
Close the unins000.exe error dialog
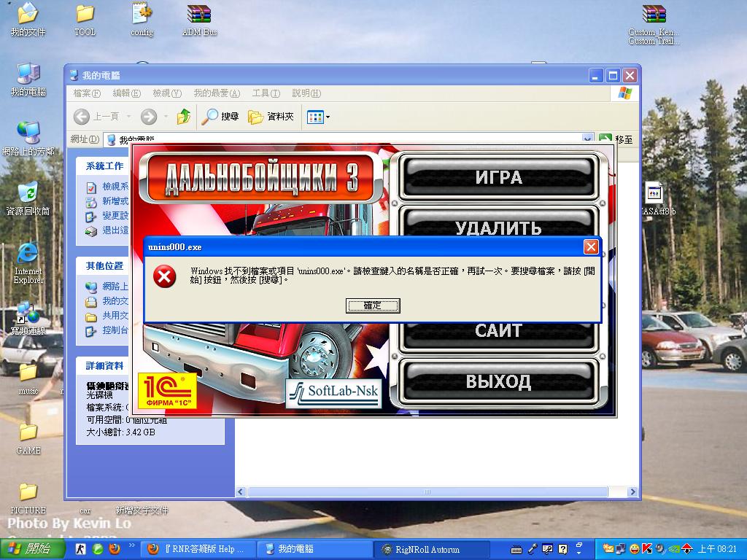(591, 246)
